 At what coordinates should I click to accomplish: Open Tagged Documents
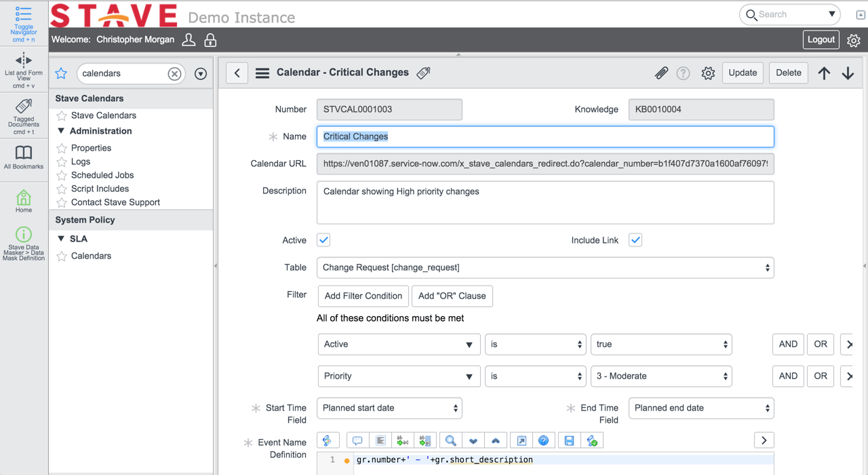pyautogui.click(x=24, y=116)
